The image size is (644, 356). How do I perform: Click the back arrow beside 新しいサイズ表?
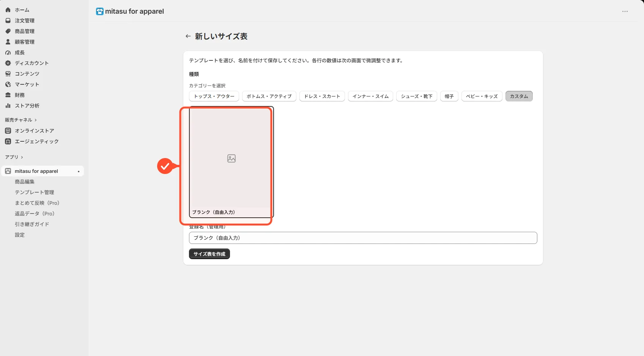[188, 36]
